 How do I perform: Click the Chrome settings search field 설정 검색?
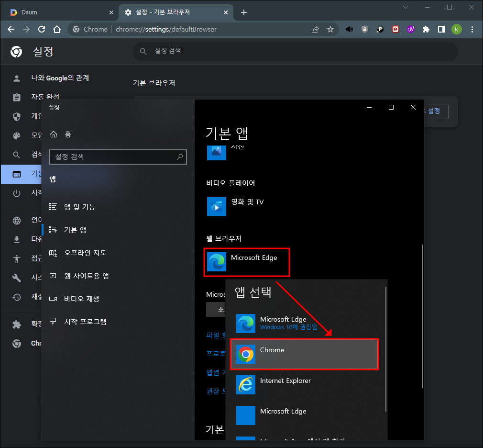tap(296, 51)
